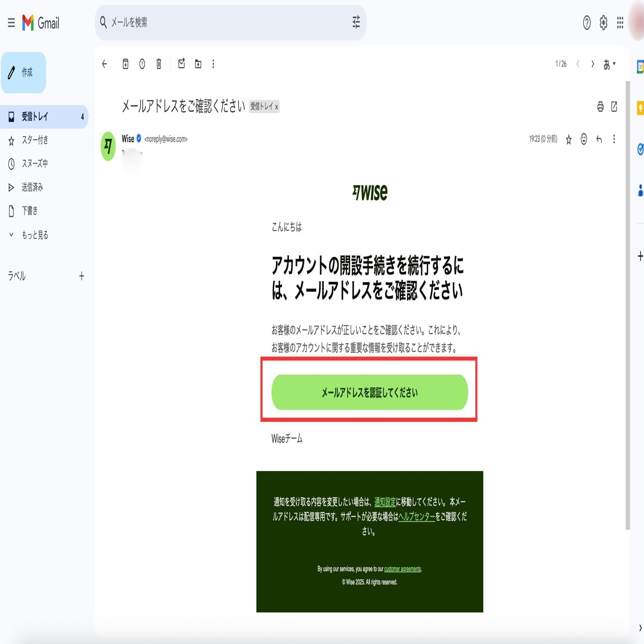
Task: Click the Gmail logo
Action: (x=41, y=23)
